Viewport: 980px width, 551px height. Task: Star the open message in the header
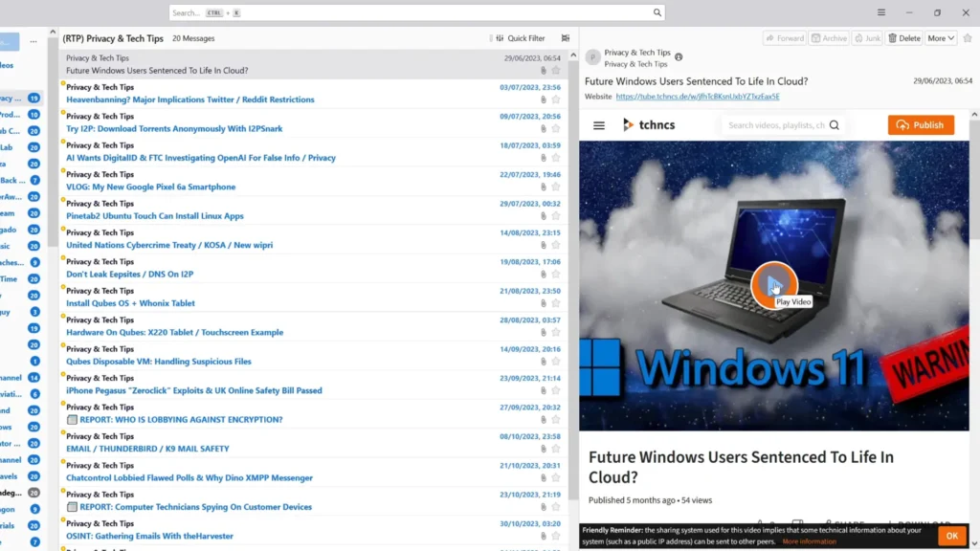click(x=968, y=38)
